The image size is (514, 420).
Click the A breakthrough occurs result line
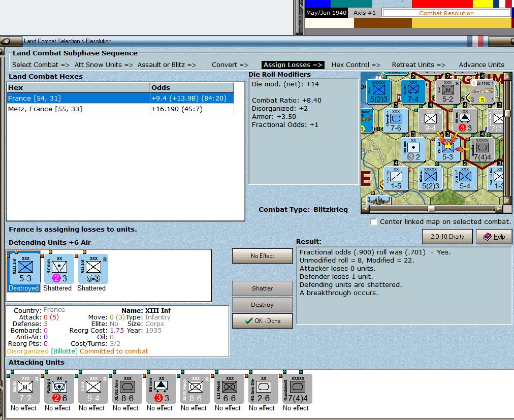(339, 293)
